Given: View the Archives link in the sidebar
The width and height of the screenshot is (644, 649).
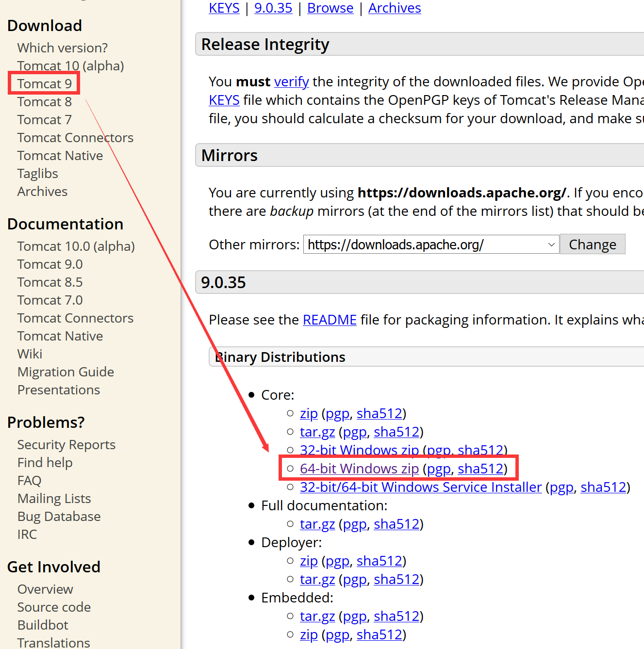Looking at the screenshot, I should pos(42,191).
